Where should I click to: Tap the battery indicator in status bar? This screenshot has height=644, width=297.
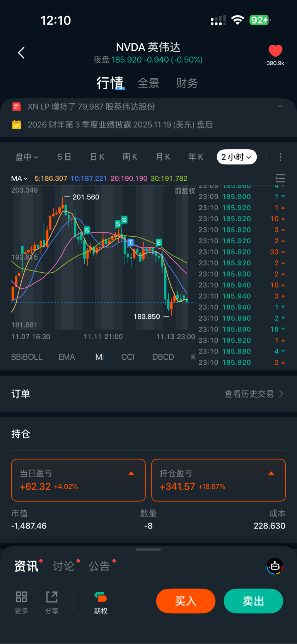(260, 20)
